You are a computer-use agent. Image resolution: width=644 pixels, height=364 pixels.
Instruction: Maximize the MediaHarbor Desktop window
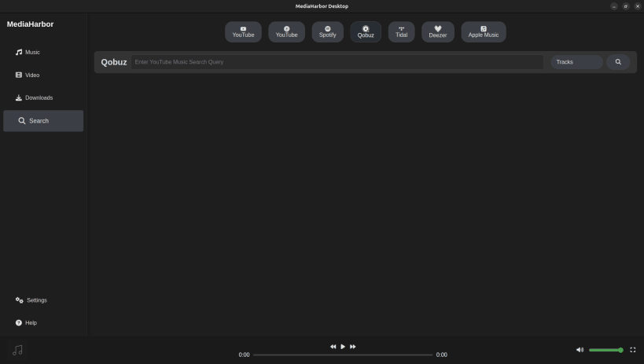(625, 6)
